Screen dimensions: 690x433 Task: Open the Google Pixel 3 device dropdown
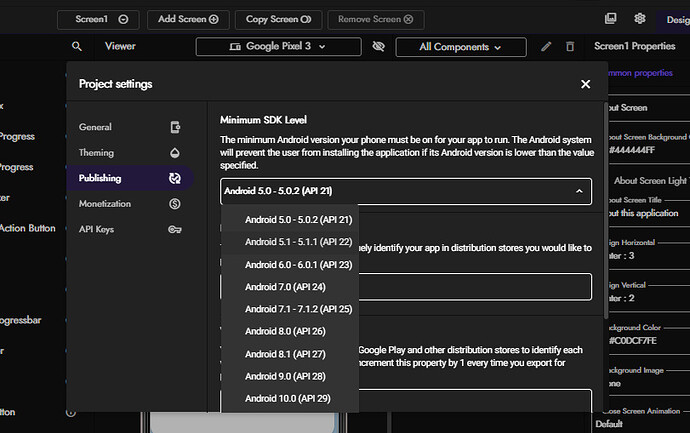pyautogui.click(x=279, y=47)
